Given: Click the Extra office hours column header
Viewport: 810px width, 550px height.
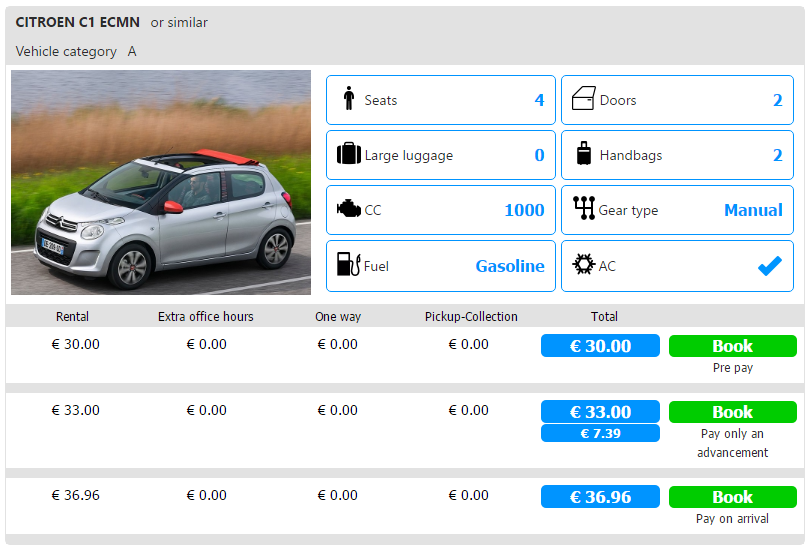Looking at the screenshot, I should [x=206, y=317].
